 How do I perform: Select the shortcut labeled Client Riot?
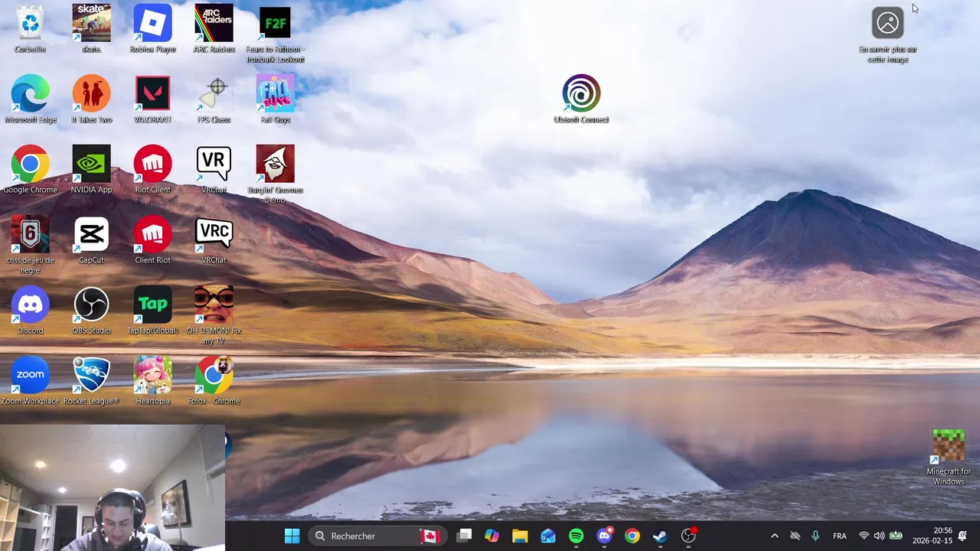152,240
